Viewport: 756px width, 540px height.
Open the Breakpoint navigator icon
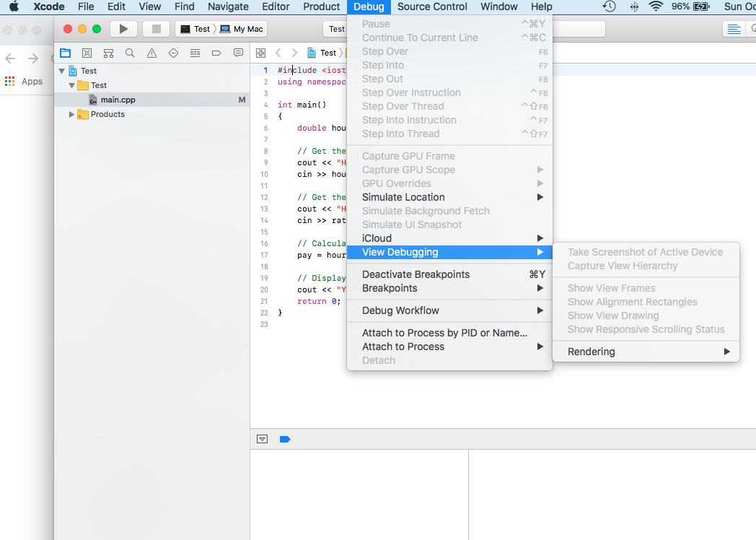[x=216, y=53]
